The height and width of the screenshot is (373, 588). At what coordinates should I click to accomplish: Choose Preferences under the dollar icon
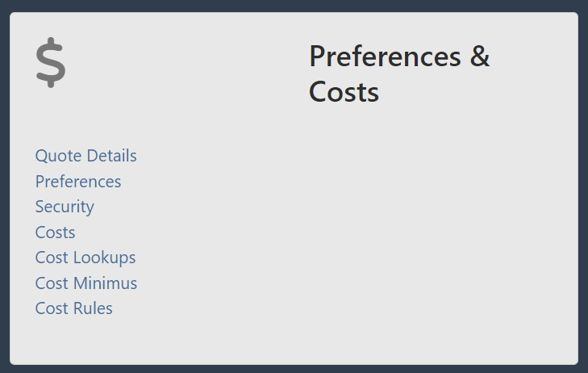pyautogui.click(x=78, y=182)
